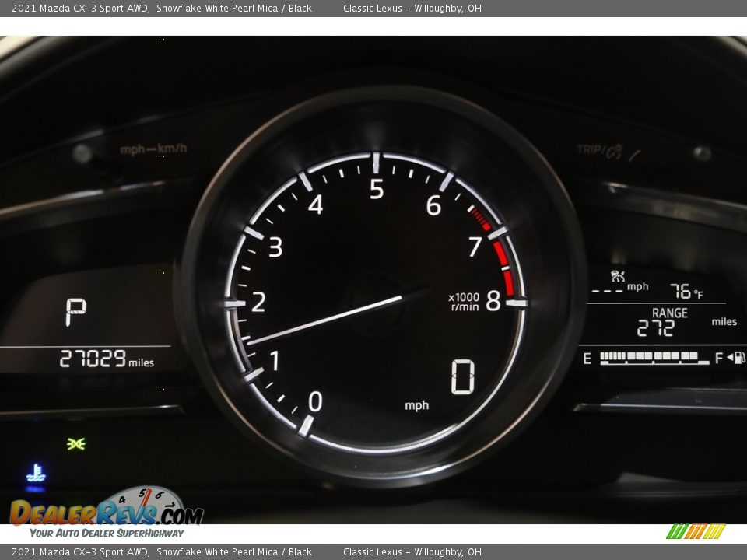Click the blue coolant temperature indicator light
Screen dimensions: 747x560
point(36,474)
